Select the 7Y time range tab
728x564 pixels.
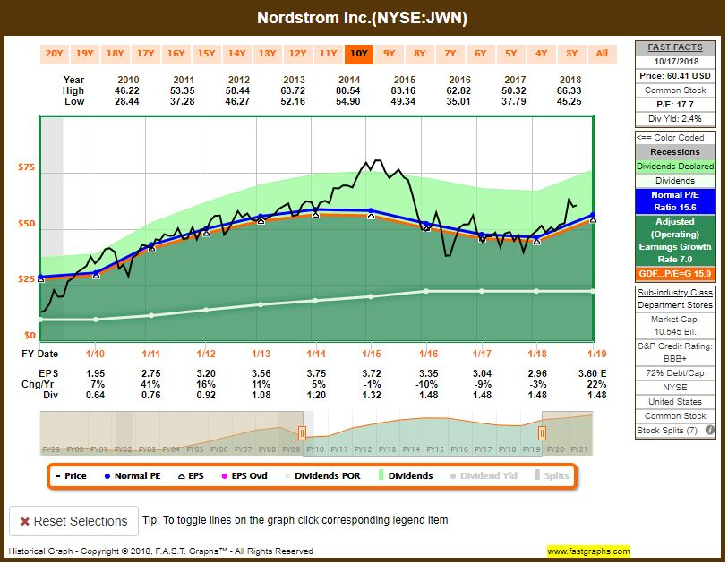point(450,54)
